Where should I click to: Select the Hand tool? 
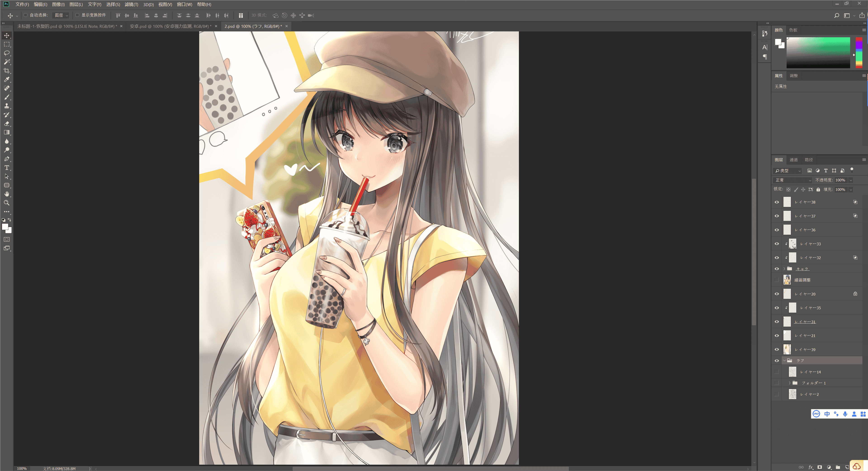6,194
